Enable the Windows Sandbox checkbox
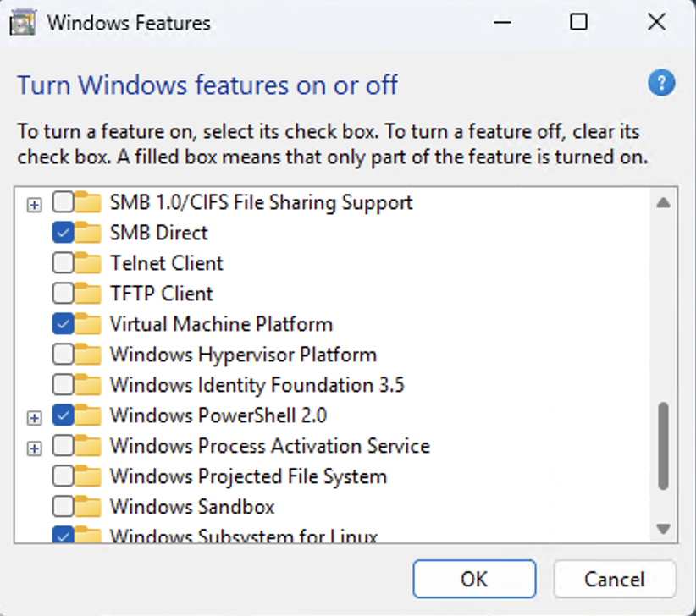This screenshot has width=696, height=616. (63, 507)
